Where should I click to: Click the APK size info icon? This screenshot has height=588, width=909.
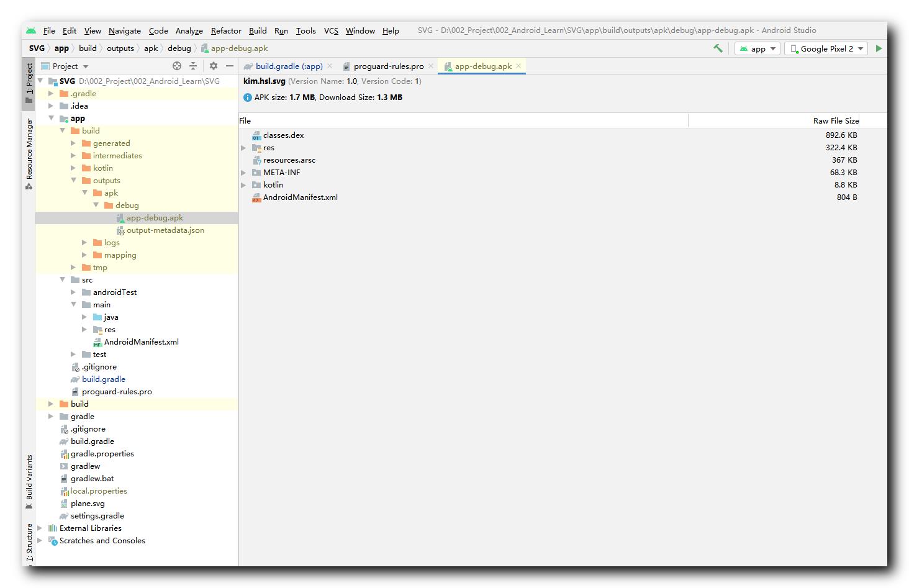tap(248, 97)
